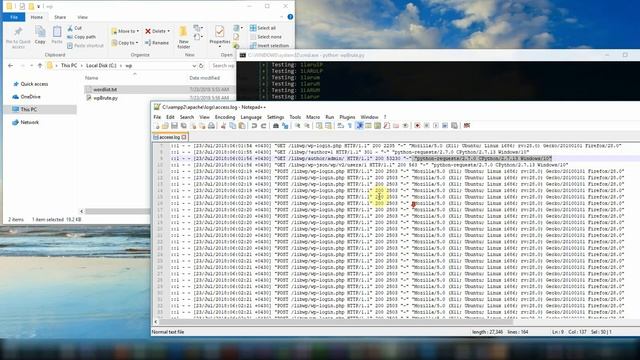Switch to the Share tab in File Explorer

[x=60, y=17]
